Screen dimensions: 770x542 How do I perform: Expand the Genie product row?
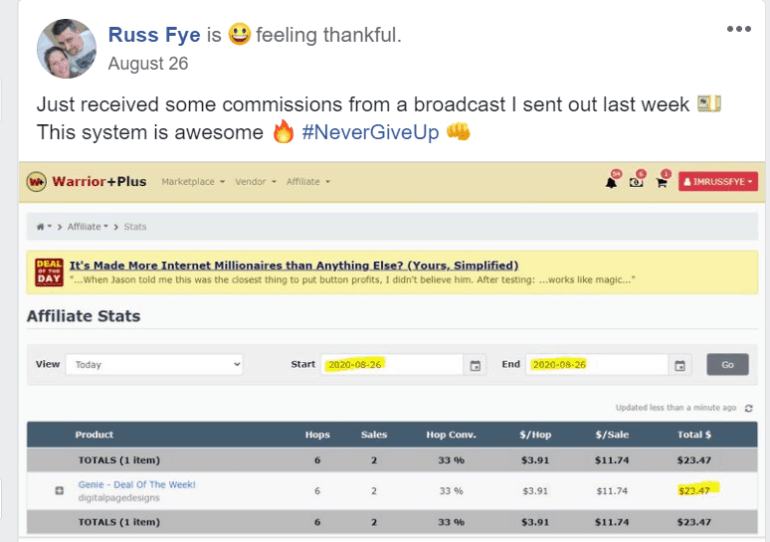click(59, 490)
